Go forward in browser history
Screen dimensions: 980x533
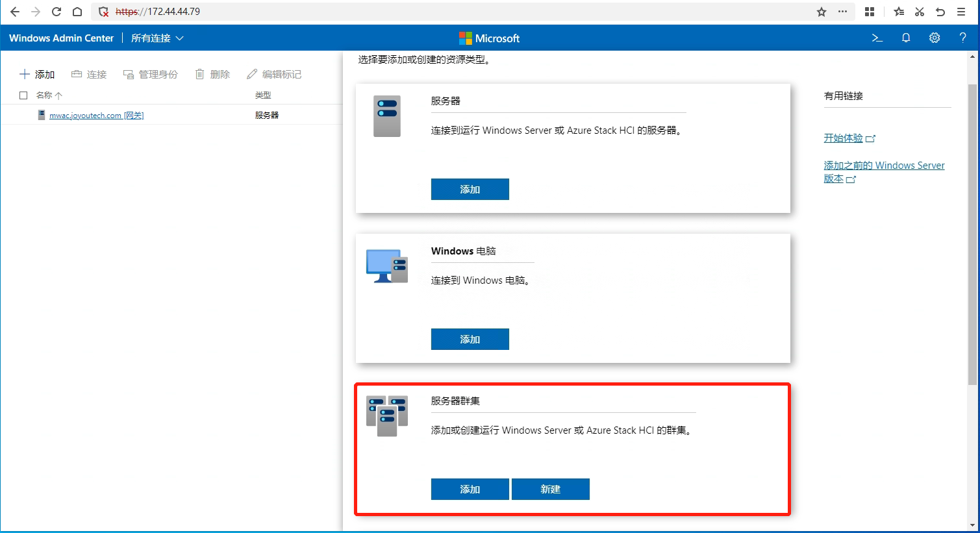(36, 12)
